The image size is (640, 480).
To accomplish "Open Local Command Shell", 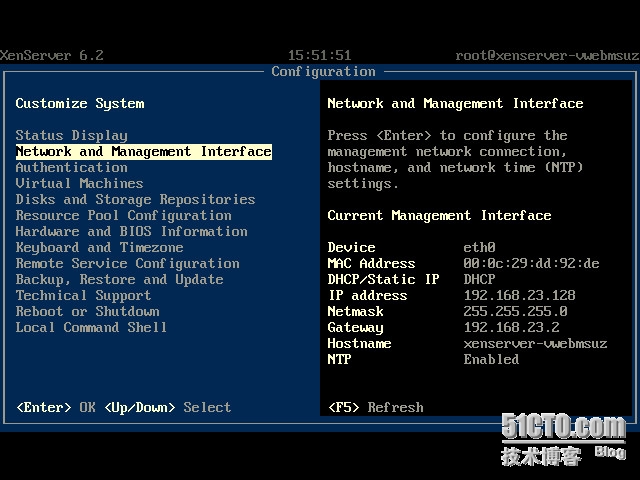I will pos(91,327).
